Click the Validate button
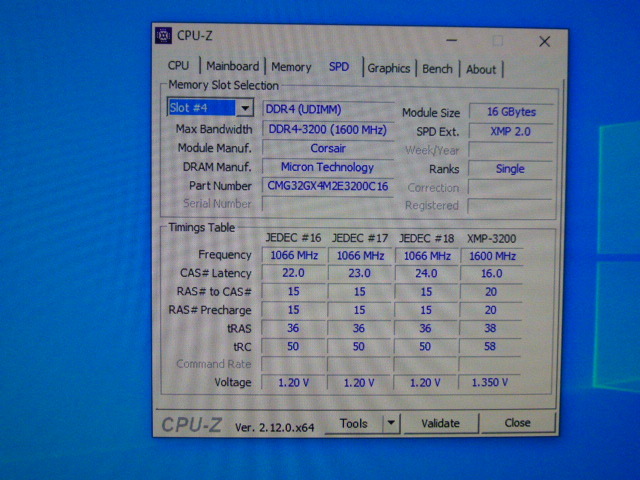The width and height of the screenshot is (640, 480). (x=440, y=423)
